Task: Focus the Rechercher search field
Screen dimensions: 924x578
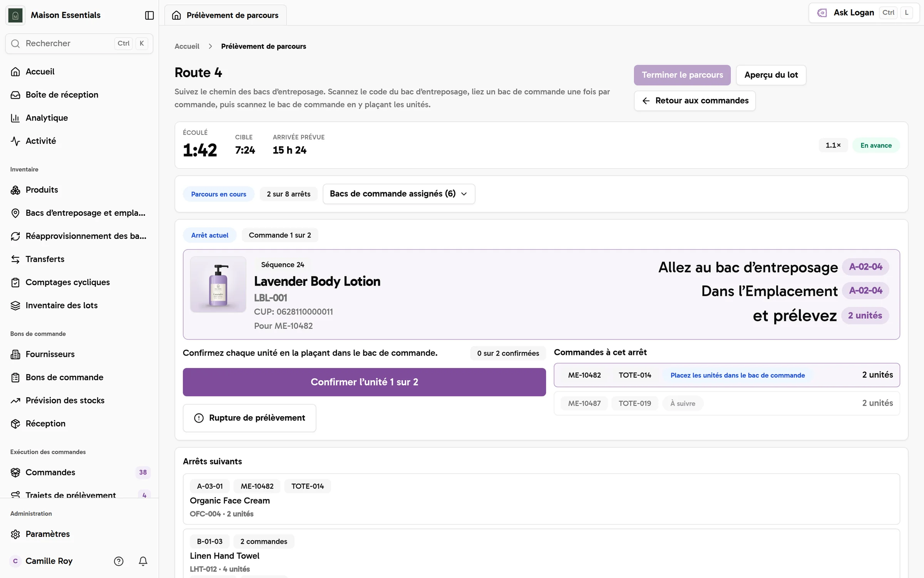Action: pyautogui.click(x=79, y=44)
